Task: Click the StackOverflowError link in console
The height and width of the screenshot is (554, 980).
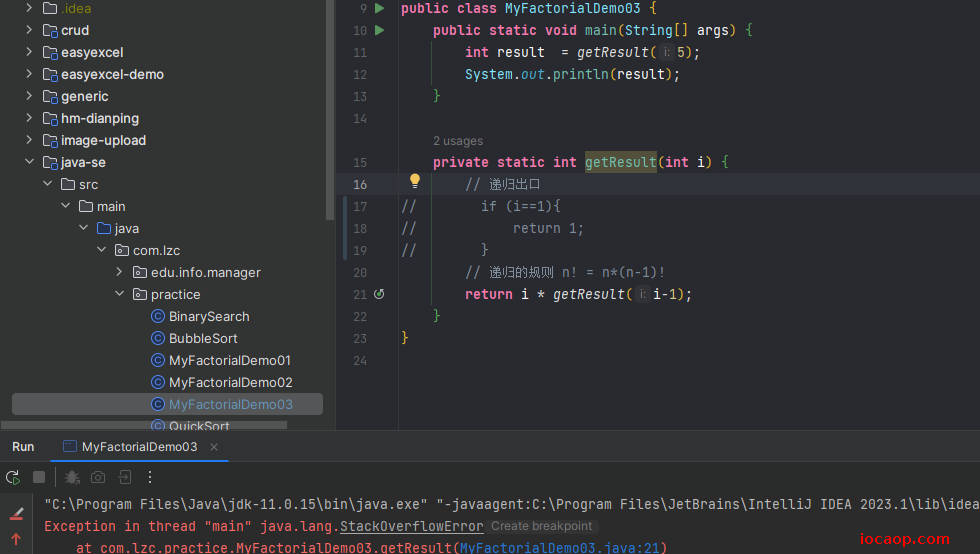Action: point(411,526)
